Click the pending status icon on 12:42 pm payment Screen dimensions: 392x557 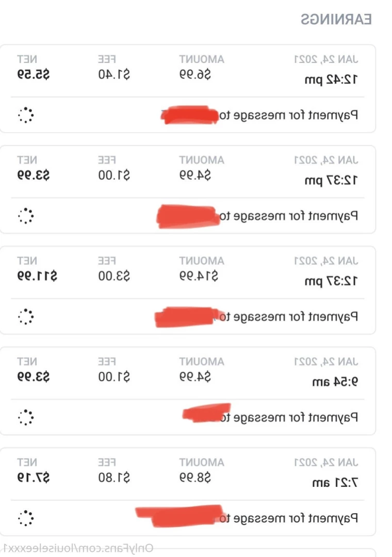pyautogui.click(x=26, y=115)
